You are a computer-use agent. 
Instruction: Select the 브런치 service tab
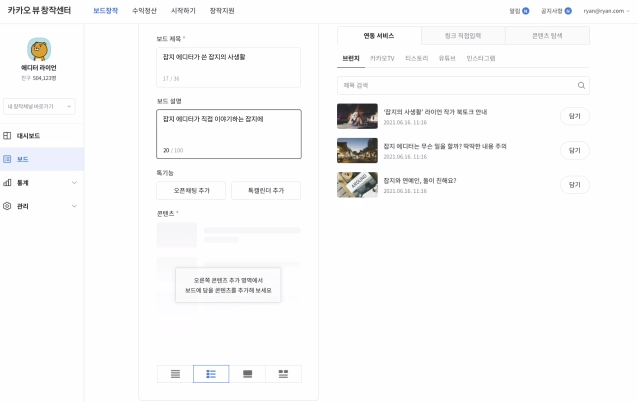point(351,59)
